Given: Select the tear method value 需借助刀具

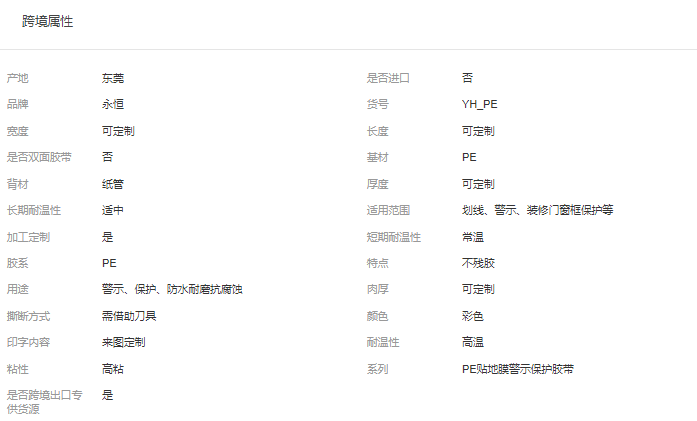Looking at the screenshot, I should point(129,316).
